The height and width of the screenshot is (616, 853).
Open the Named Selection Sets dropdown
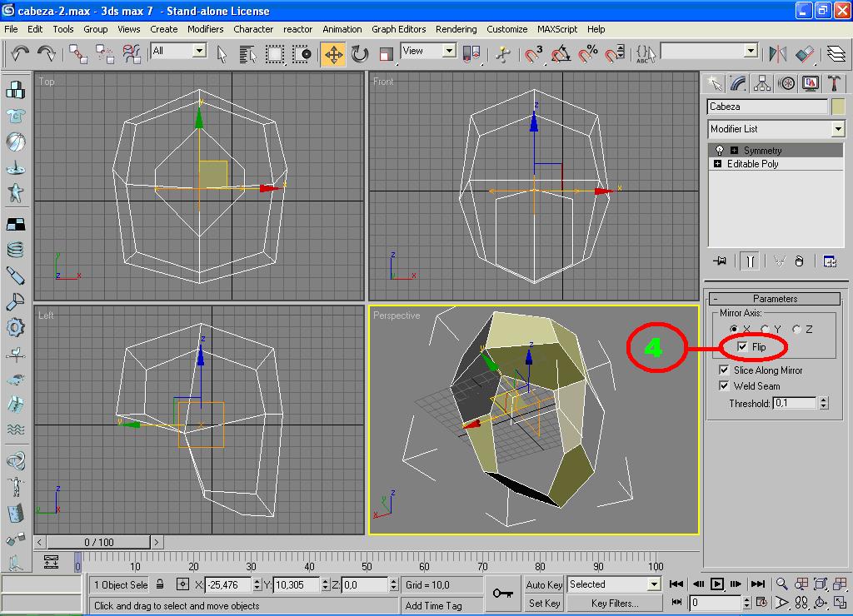(751, 51)
